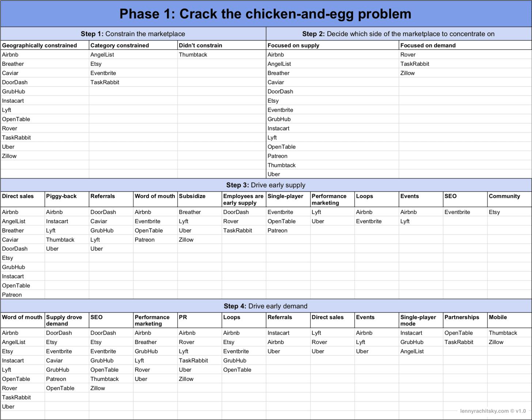Click AngelList under Single-player mode
Image resolution: width=532 pixels, height=420 pixels.
click(x=412, y=351)
